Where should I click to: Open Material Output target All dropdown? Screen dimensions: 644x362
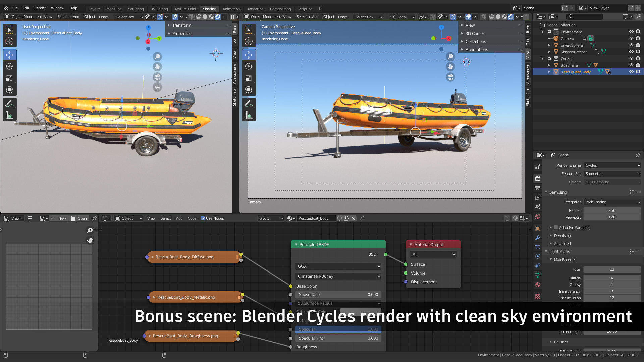(433, 254)
